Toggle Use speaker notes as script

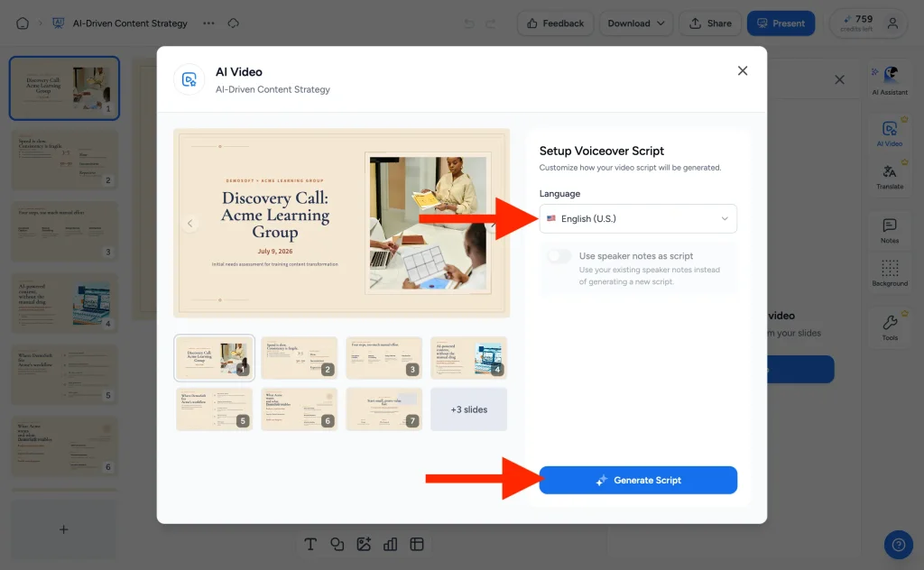pyautogui.click(x=559, y=256)
